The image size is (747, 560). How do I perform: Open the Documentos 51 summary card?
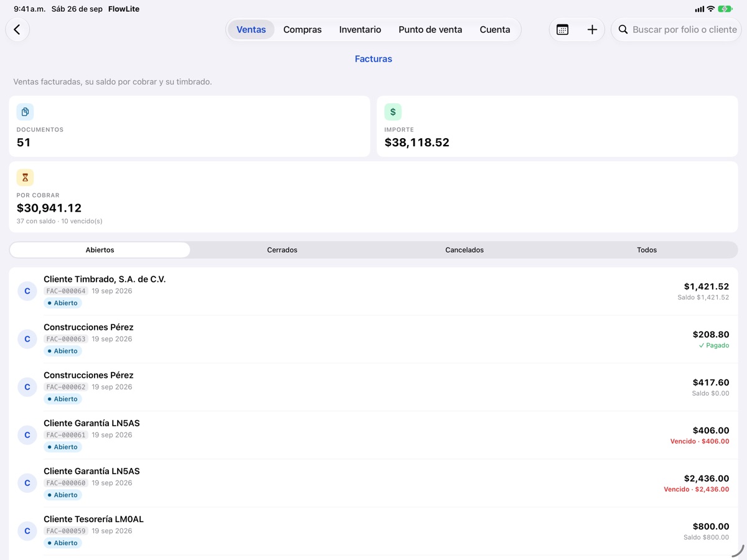point(189,126)
